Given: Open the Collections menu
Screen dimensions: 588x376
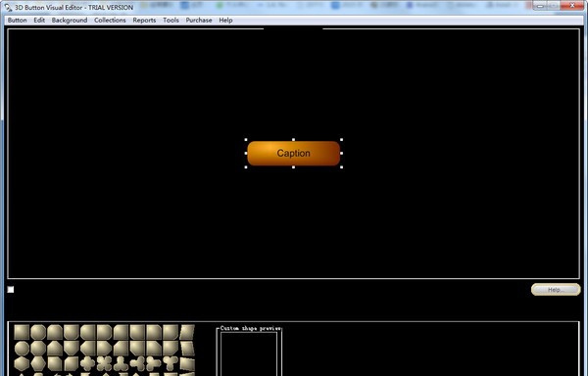Looking at the screenshot, I should tap(110, 21).
